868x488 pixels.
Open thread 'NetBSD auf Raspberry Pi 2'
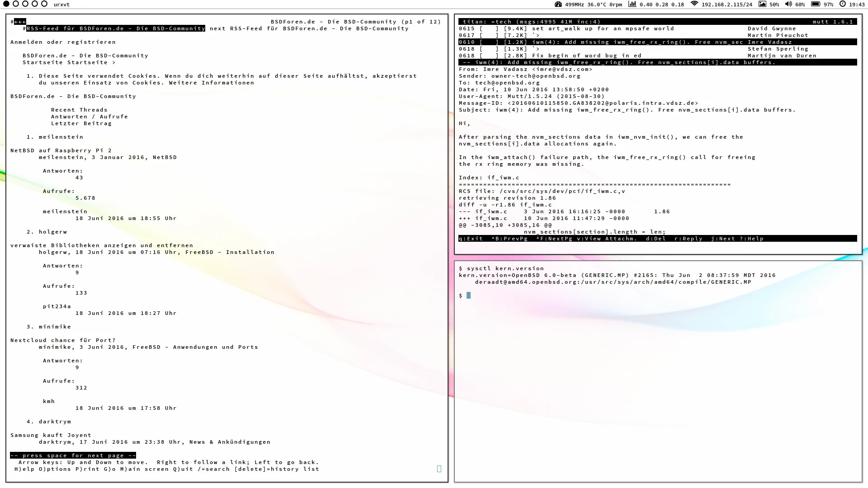point(61,150)
